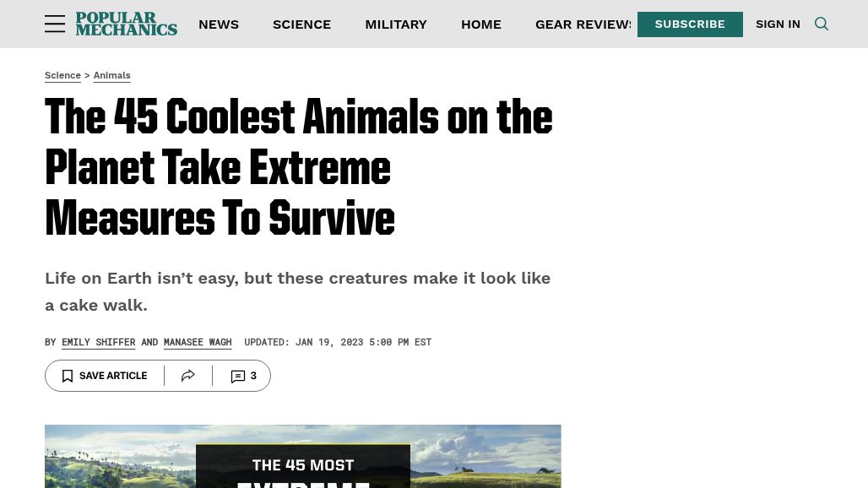The image size is (868, 488).
Task: Navigate to the Home section
Action: pyautogui.click(x=481, y=24)
